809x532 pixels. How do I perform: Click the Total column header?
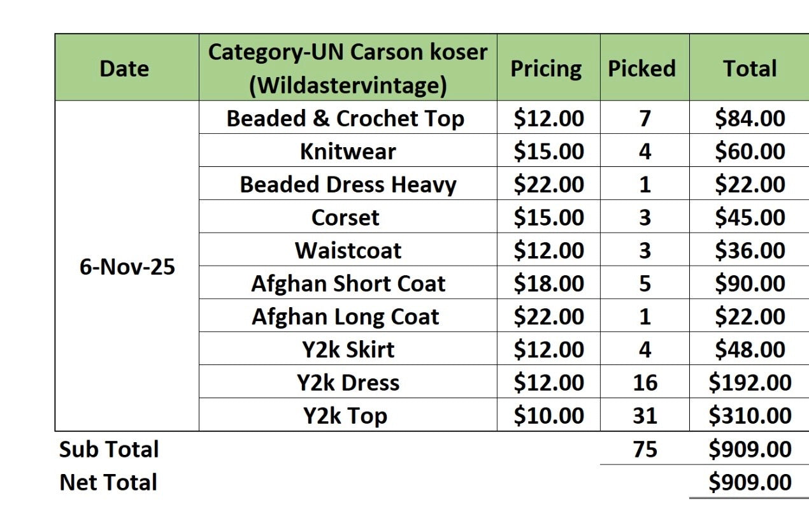pos(749,68)
